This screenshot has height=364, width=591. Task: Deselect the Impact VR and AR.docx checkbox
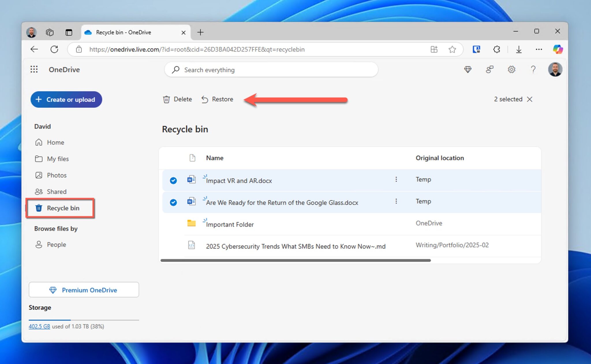[x=173, y=180]
